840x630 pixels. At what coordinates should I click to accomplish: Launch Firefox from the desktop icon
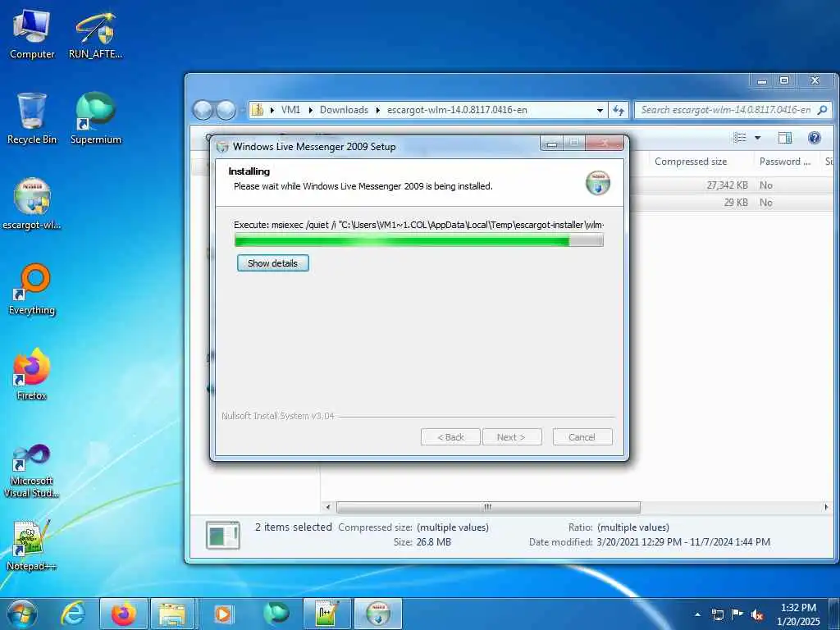(32, 374)
